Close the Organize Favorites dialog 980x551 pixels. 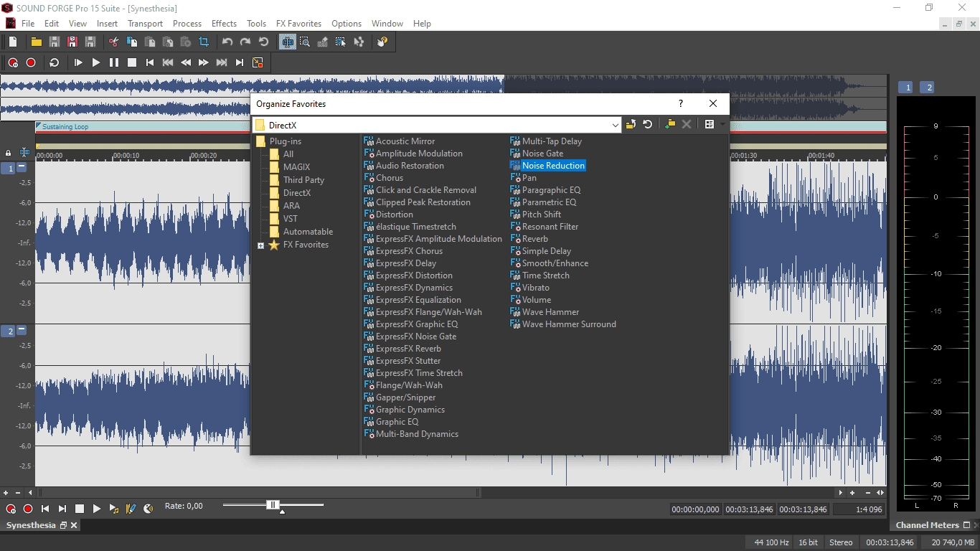point(713,104)
